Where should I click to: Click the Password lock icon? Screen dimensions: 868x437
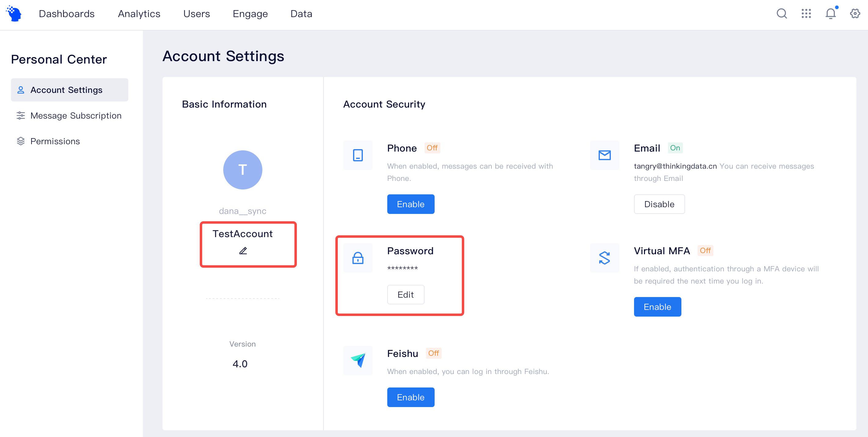tap(358, 258)
